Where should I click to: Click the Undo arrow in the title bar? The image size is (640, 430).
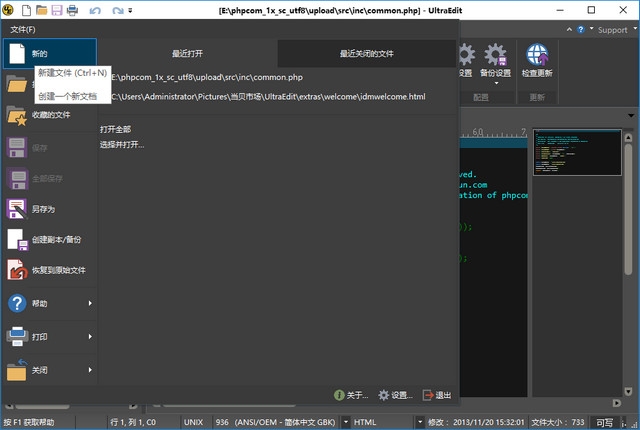tap(95, 11)
